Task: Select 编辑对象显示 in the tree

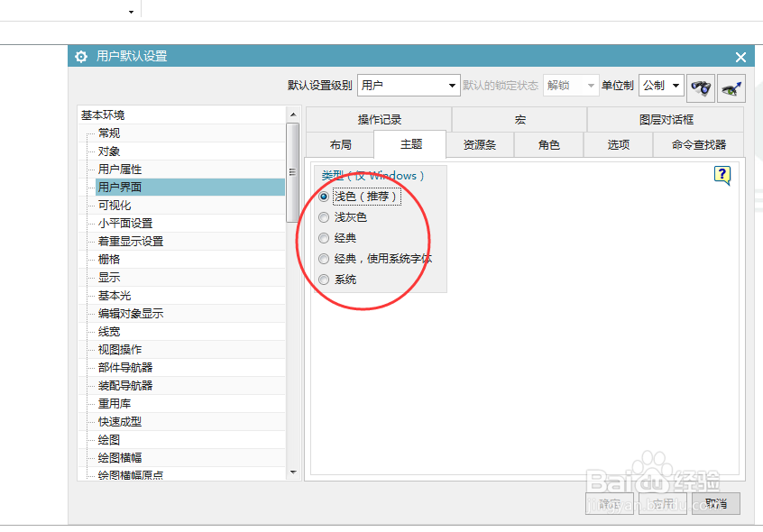Action: [131, 313]
